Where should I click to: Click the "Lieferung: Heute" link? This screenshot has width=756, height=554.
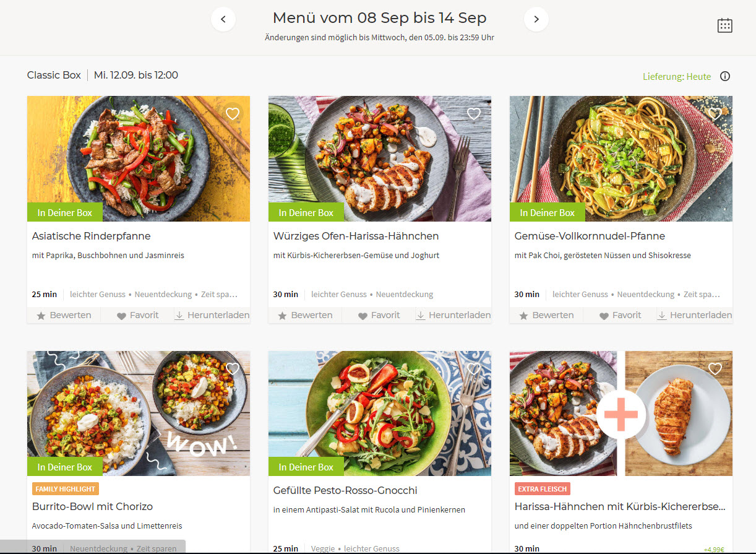[x=677, y=76]
